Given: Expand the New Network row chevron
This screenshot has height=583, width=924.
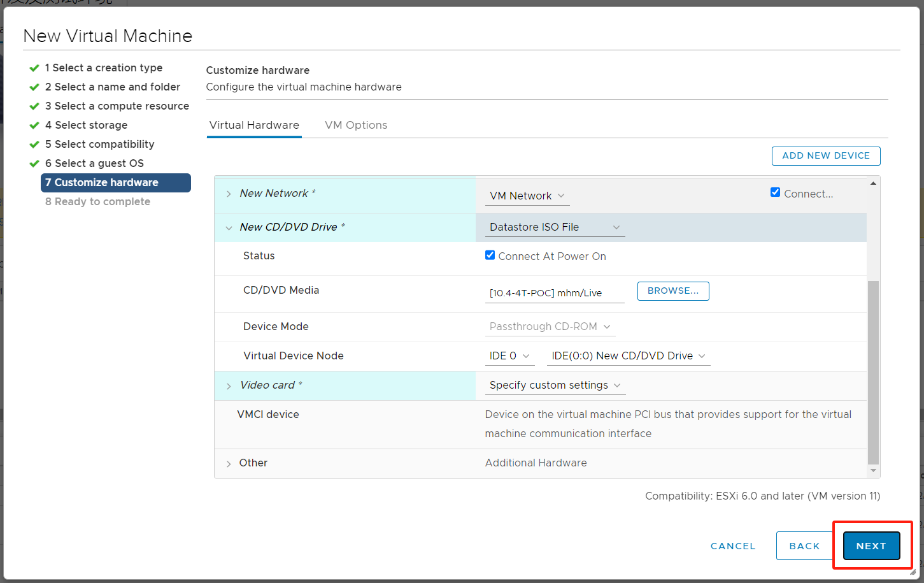Looking at the screenshot, I should pos(229,194).
